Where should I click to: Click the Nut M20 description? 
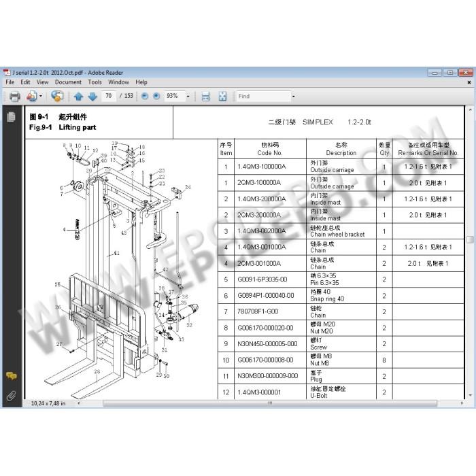322,331
